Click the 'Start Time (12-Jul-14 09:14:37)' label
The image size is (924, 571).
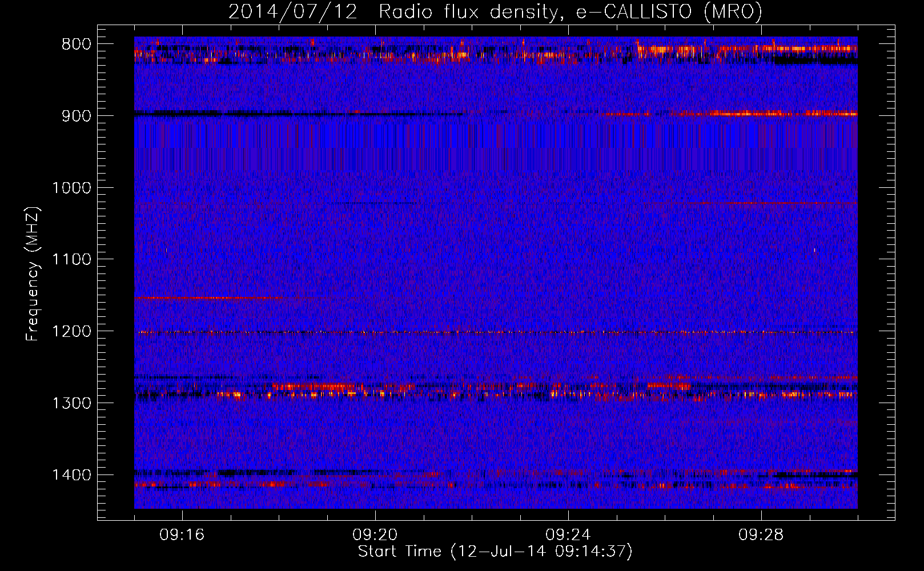495,552
